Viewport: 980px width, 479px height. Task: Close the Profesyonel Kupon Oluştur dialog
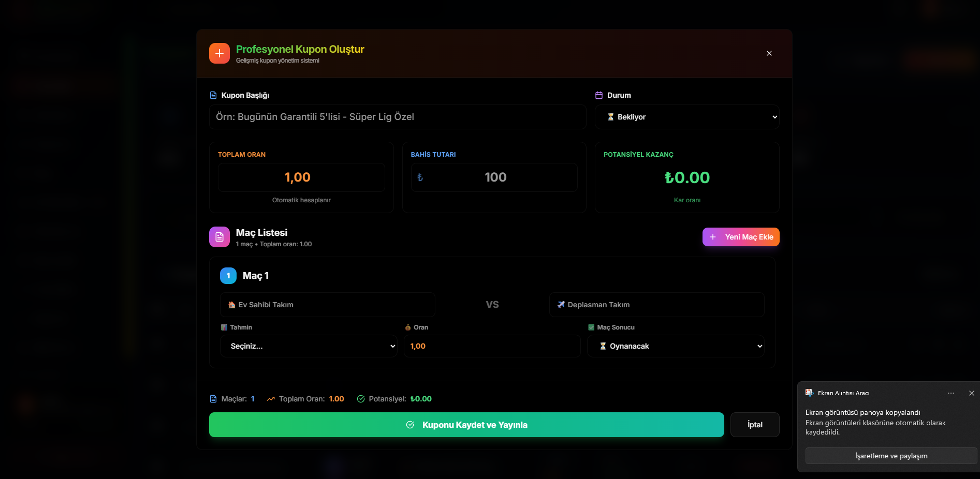[x=769, y=53]
